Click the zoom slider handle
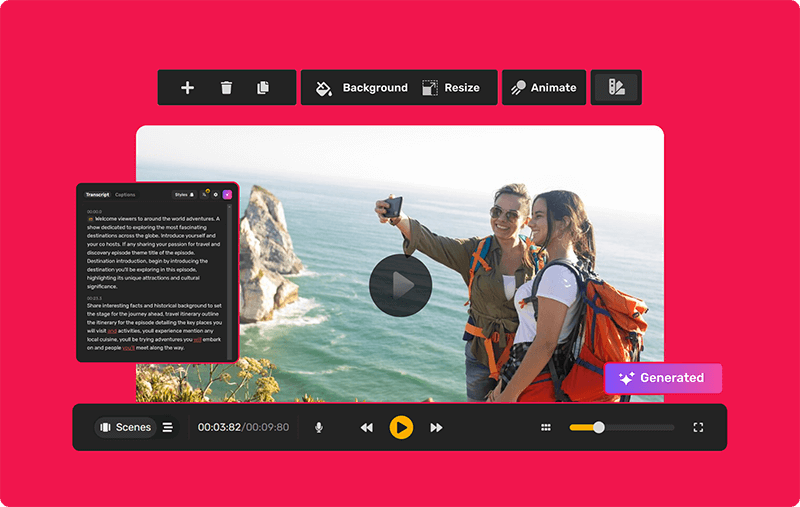Viewport: 800px width, 507px height. pos(598,427)
